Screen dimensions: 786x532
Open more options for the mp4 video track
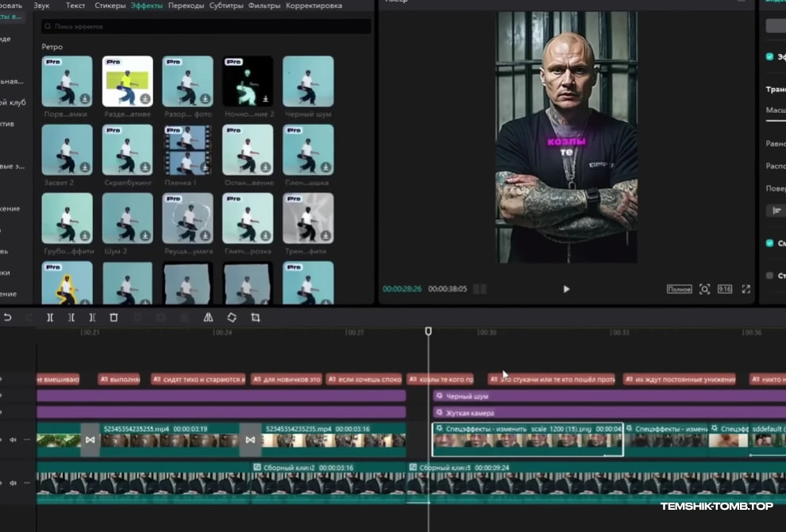27,440
